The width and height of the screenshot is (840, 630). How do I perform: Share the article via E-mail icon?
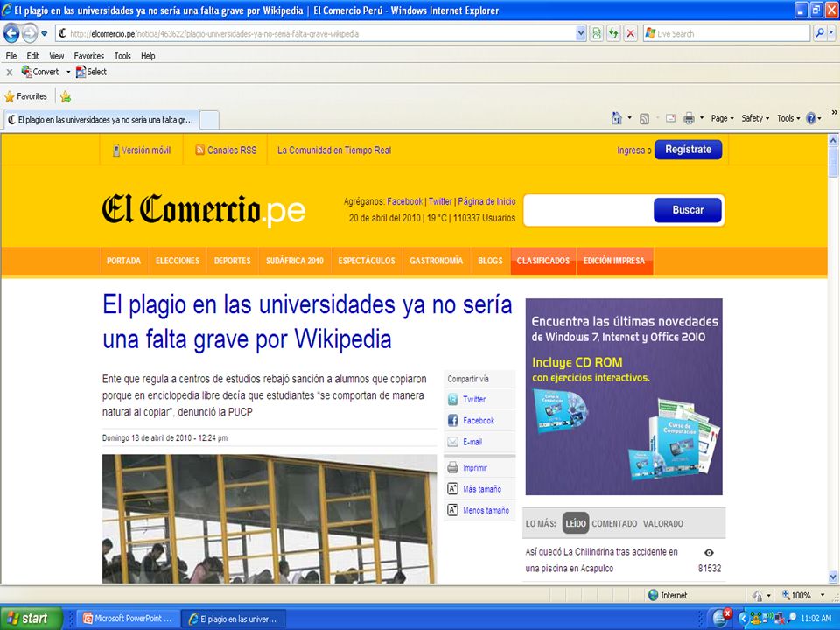[452, 442]
